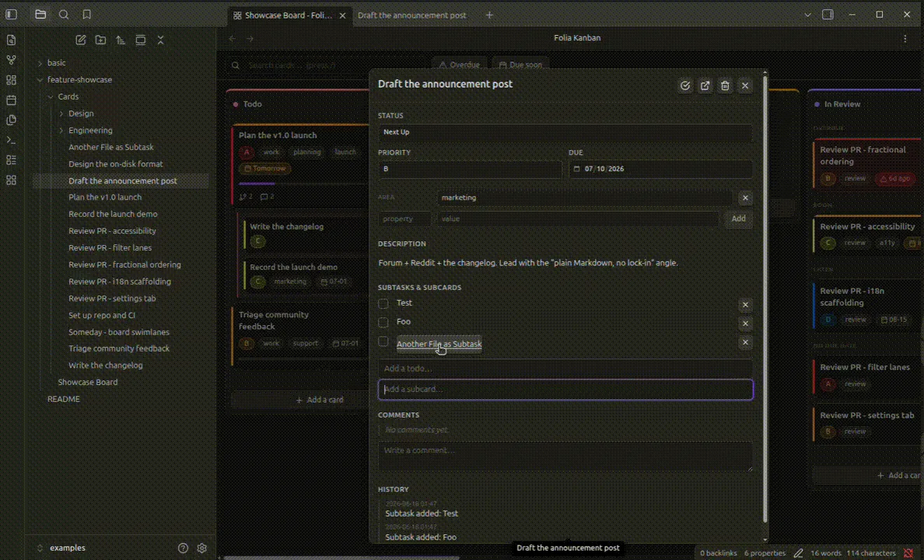Switch to Draft the announcement post tab
The image size is (924, 560).
[412, 16]
